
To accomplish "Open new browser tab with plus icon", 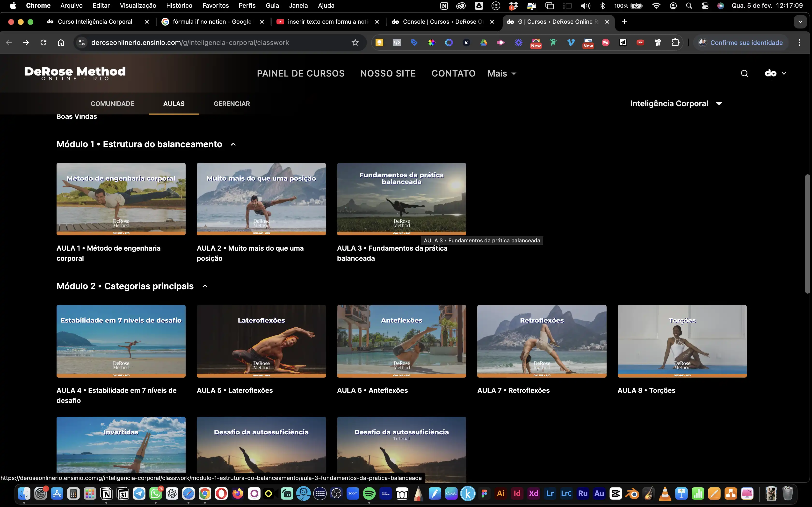I will (x=624, y=22).
